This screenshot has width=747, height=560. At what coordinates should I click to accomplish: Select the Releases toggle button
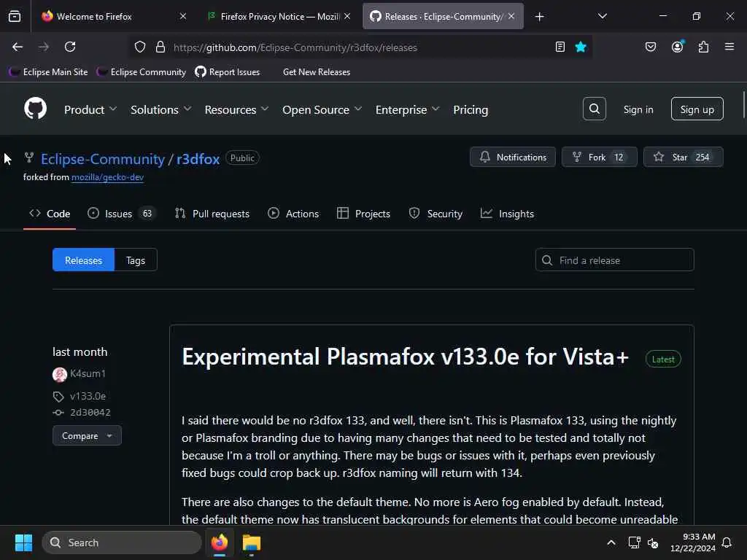[x=83, y=260]
